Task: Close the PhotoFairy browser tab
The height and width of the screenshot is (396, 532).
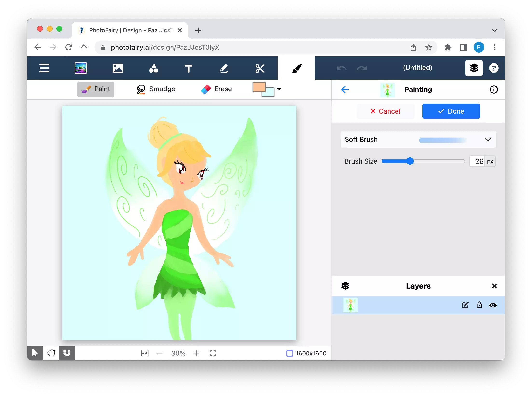Action: tap(180, 30)
